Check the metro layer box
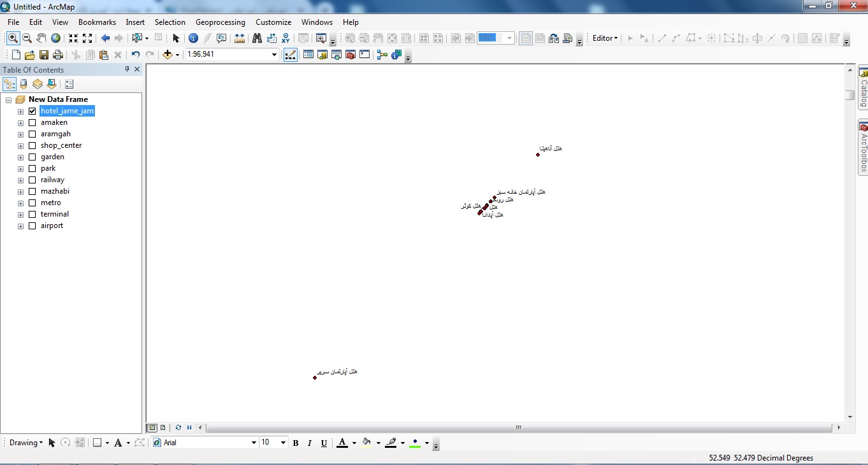Viewport: 868px width, 465px height. click(x=33, y=203)
